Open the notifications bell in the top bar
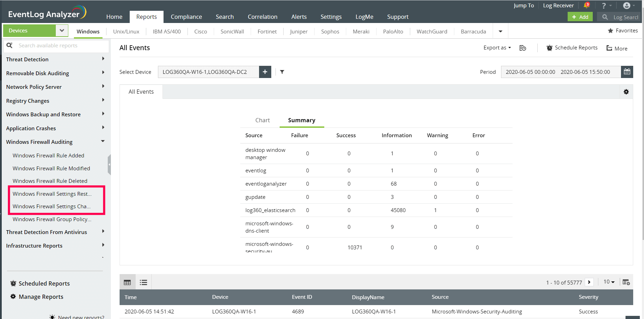 click(586, 5)
